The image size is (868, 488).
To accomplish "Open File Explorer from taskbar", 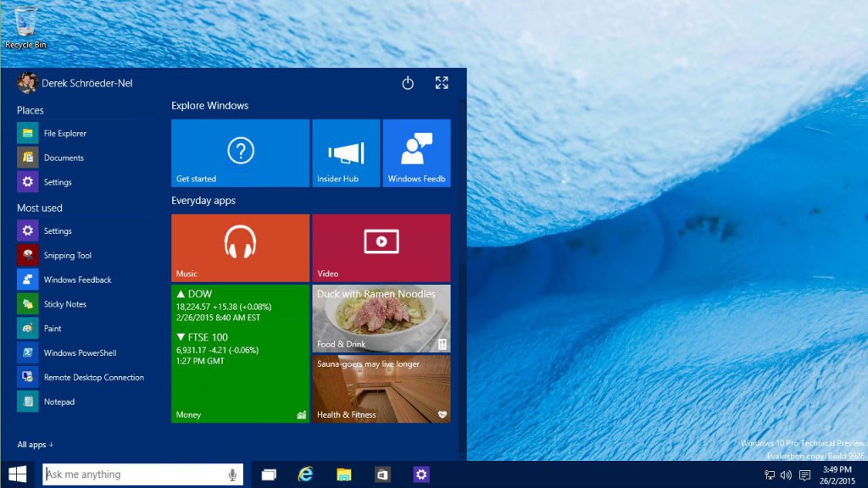I will pos(344,474).
